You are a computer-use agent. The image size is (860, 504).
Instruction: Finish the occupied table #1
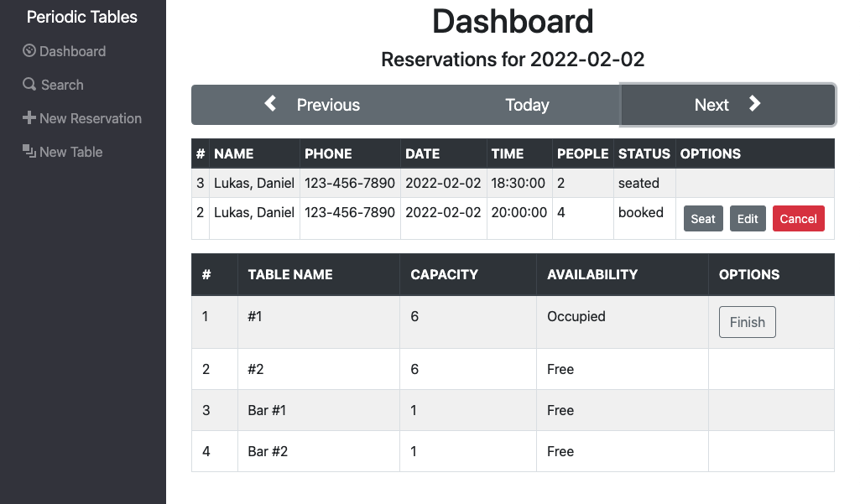(747, 322)
